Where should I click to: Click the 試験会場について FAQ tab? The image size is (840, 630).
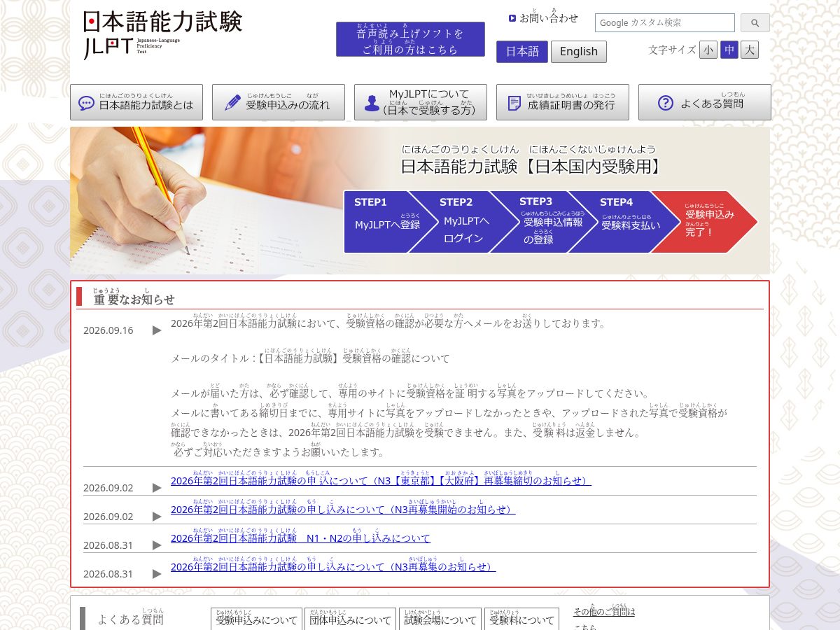[440, 619]
